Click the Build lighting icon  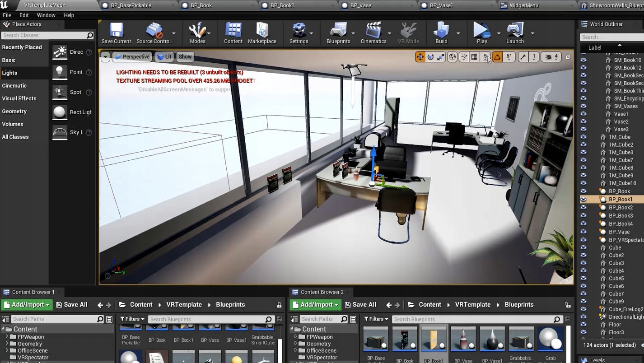441,33
